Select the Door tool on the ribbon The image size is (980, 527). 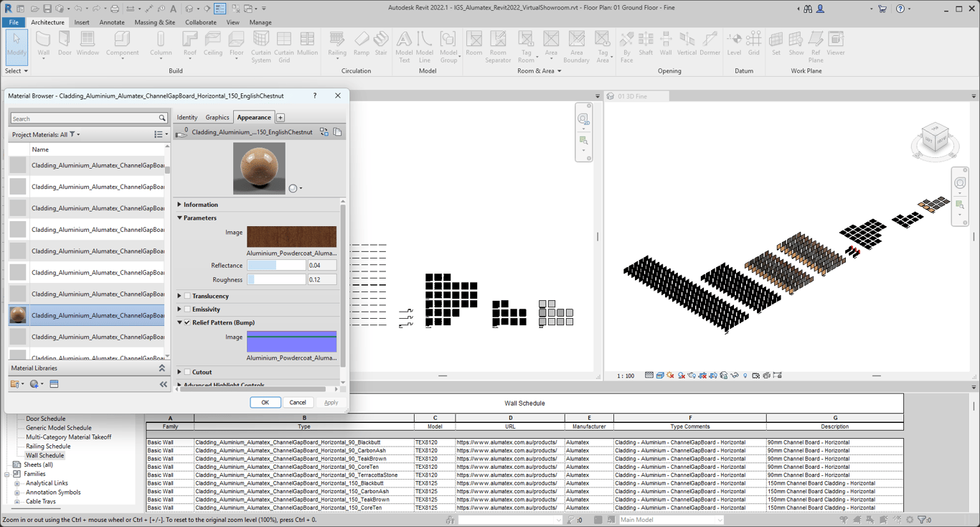[64, 43]
